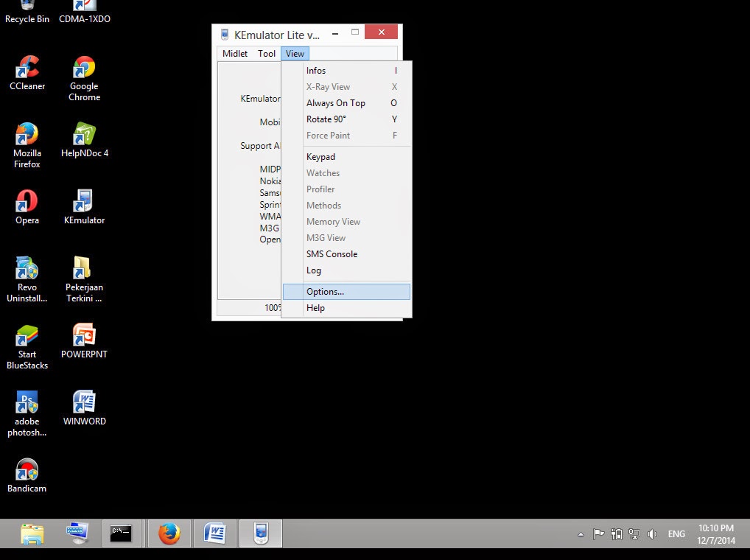
Task: Open the Midlet menu
Action: pyautogui.click(x=235, y=54)
